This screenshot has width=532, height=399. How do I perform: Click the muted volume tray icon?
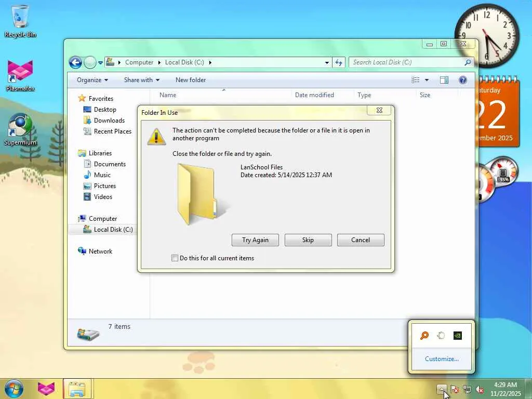[x=480, y=389]
